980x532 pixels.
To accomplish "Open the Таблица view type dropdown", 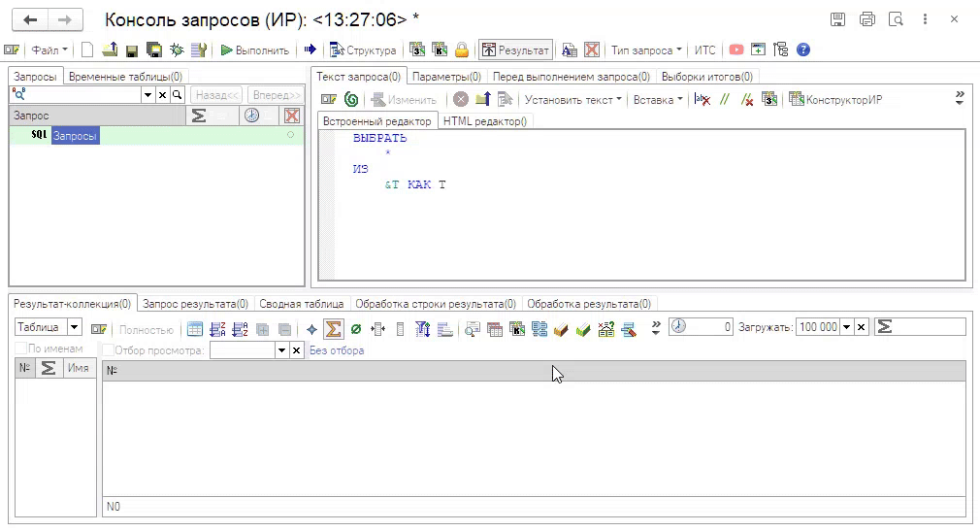I will (74, 328).
